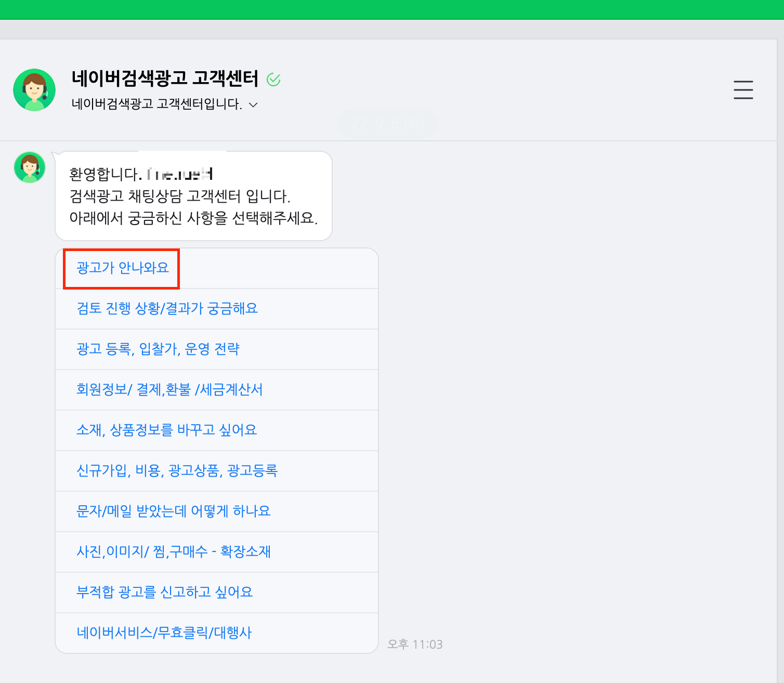The height and width of the screenshot is (683, 784).
Task: Select 검토 진행 상황/결과가 궁금해요
Action: pyautogui.click(x=217, y=309)
